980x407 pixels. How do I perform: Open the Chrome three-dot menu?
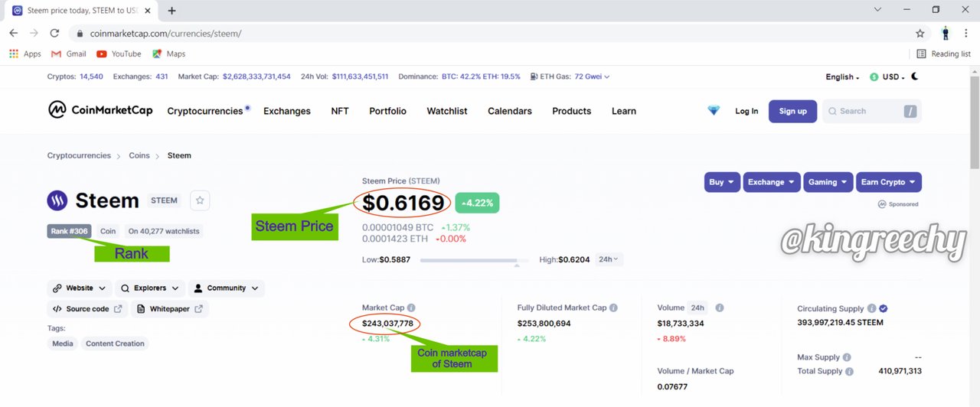coord(966,34)
